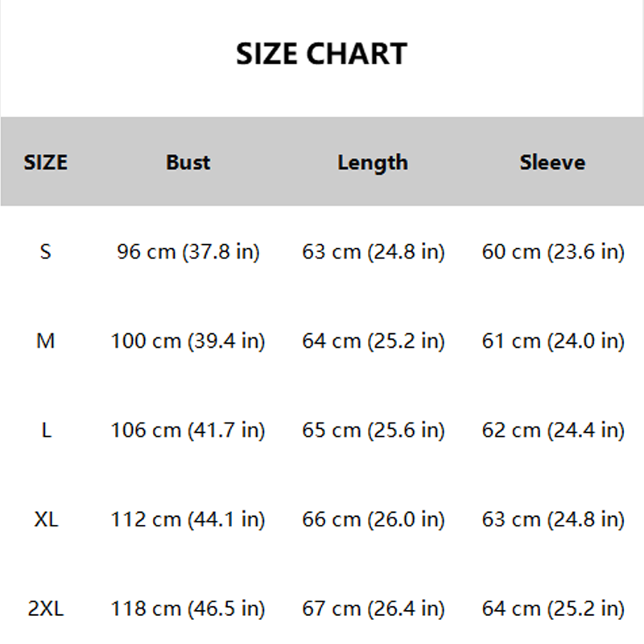Select the 66 cm length measurement
This screenshot has width=644, height=644.
(x=374, y=519)
